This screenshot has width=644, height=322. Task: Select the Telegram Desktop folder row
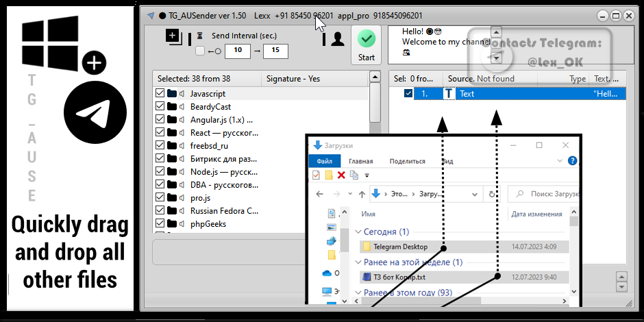pyautogui.click(x=464, y=247)
